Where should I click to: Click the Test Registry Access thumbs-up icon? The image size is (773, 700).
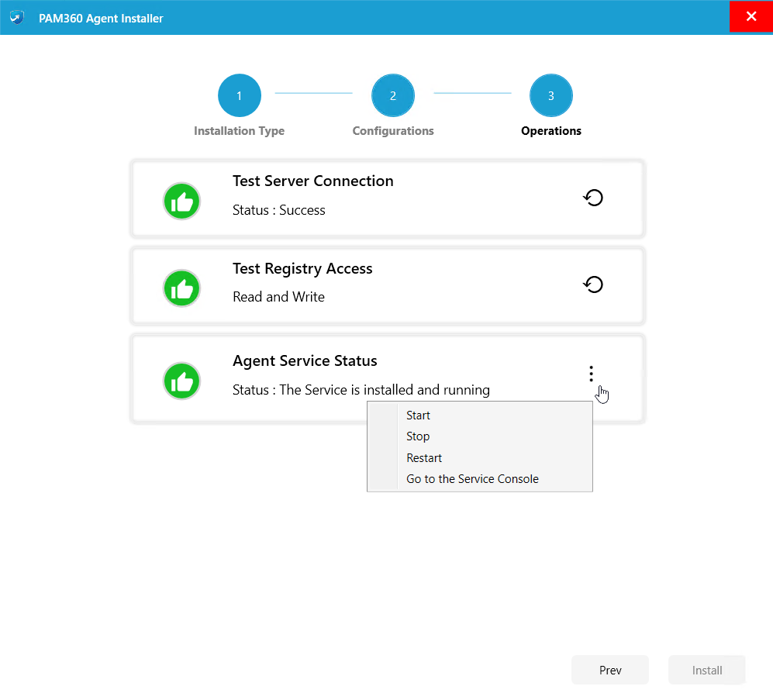coord(181,288)
